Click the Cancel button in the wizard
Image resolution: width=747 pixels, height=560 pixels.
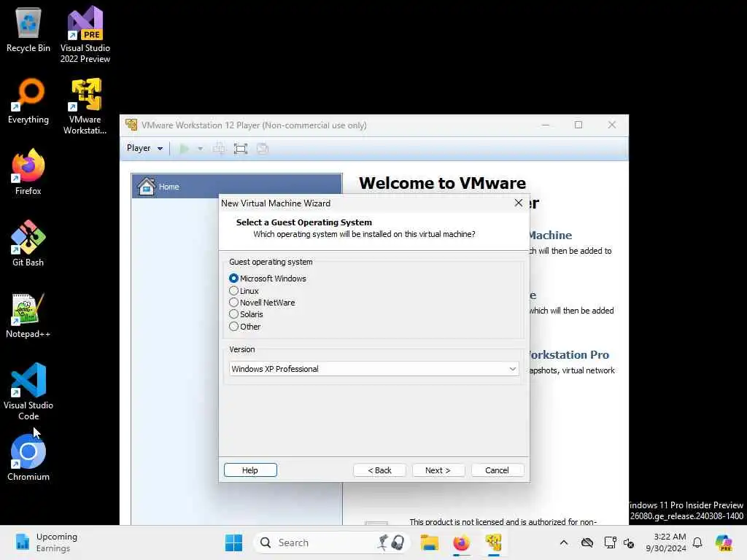click(498, 470)
